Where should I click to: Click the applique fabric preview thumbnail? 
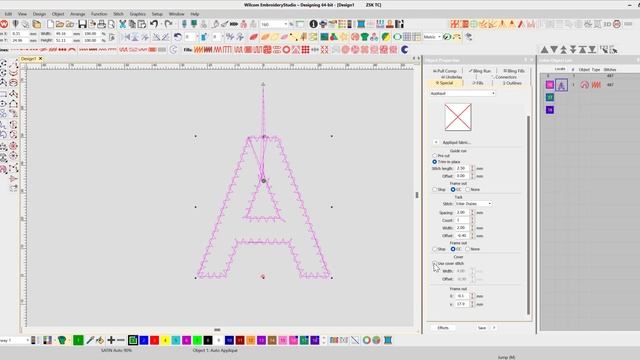click(458, 117)
